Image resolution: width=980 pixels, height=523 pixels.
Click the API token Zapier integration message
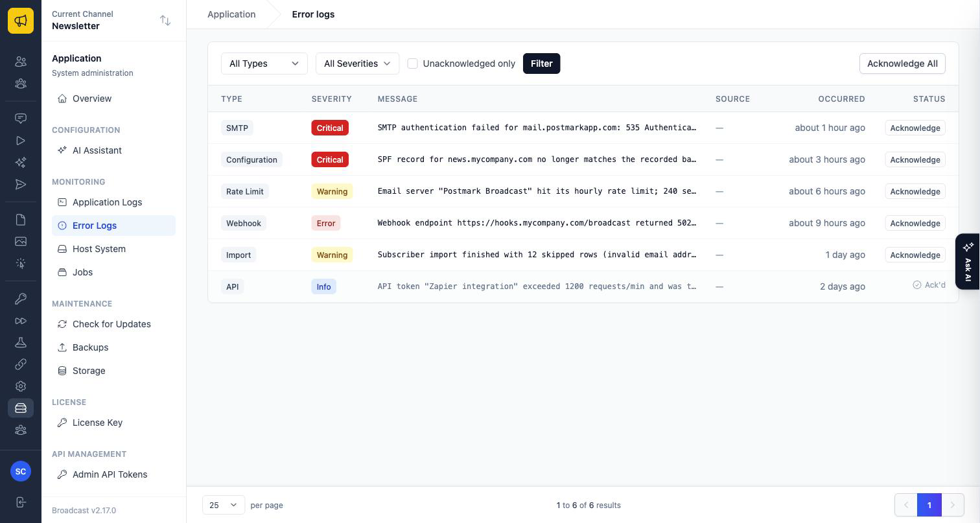(x=537, y=286)
